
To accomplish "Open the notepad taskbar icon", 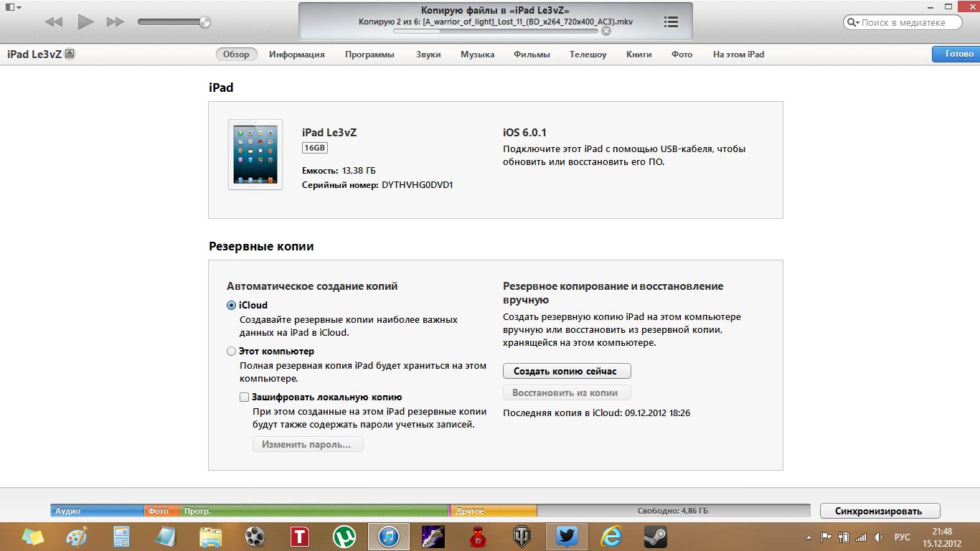I will point(166,537).
